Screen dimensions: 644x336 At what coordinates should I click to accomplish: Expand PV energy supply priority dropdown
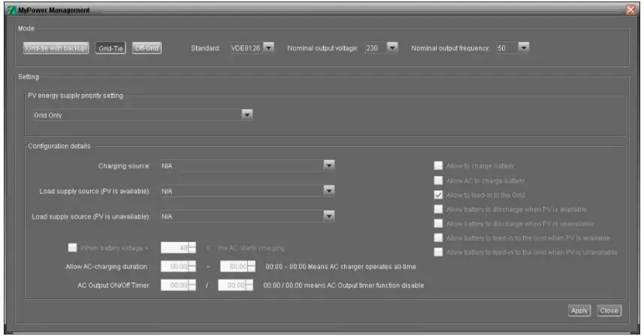point(246,114)
